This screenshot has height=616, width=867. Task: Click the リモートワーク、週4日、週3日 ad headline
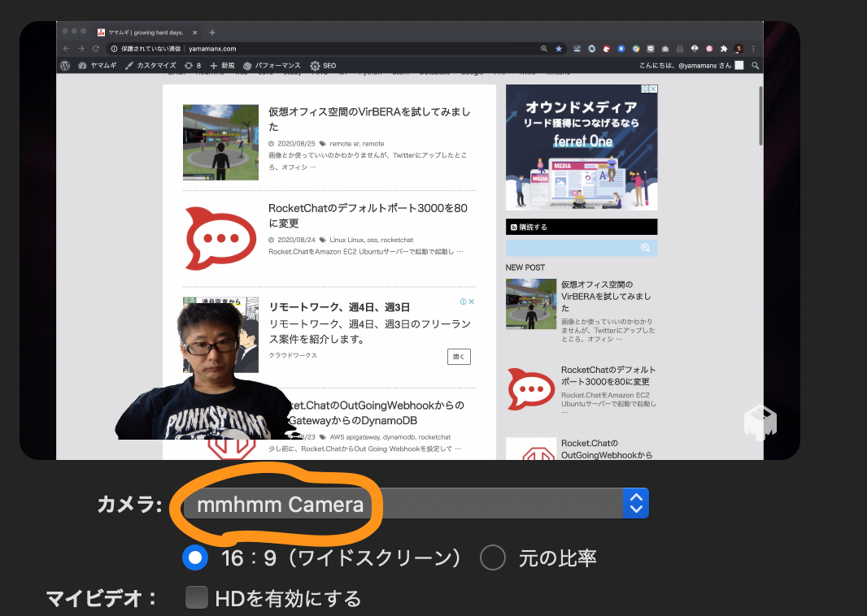point(339,307)
